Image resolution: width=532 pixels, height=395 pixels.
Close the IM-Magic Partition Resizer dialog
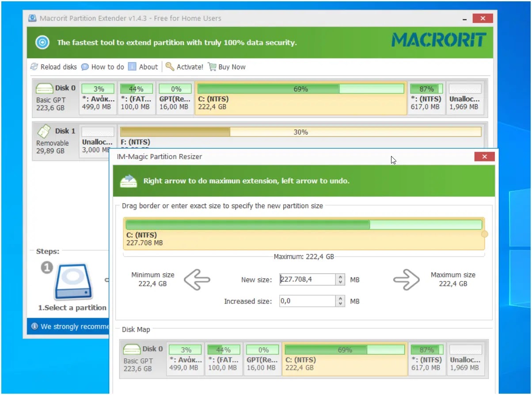tap(484, 156)
